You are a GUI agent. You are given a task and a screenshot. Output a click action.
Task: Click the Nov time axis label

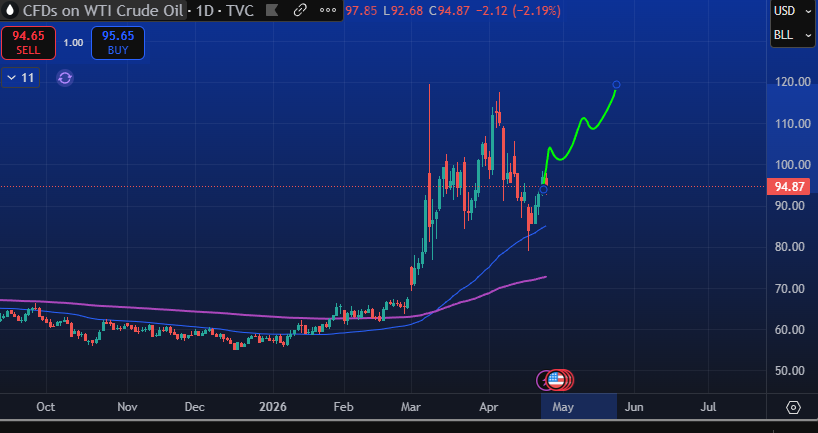(127, 407)
